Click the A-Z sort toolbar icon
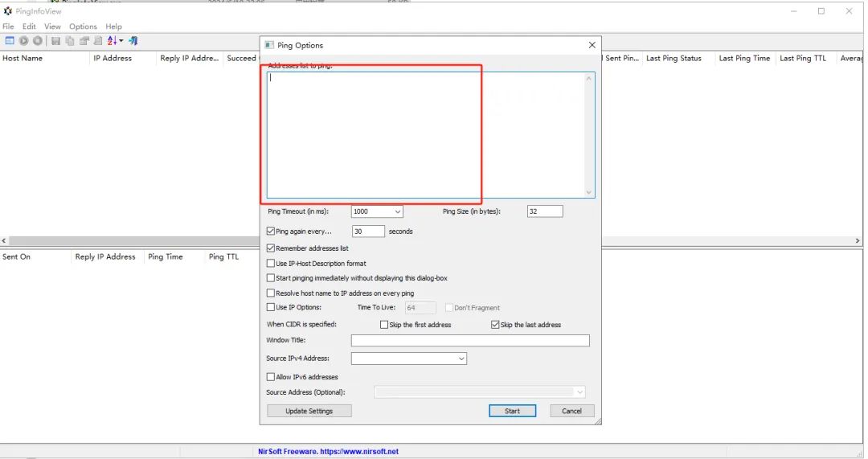 pos(113,40)
